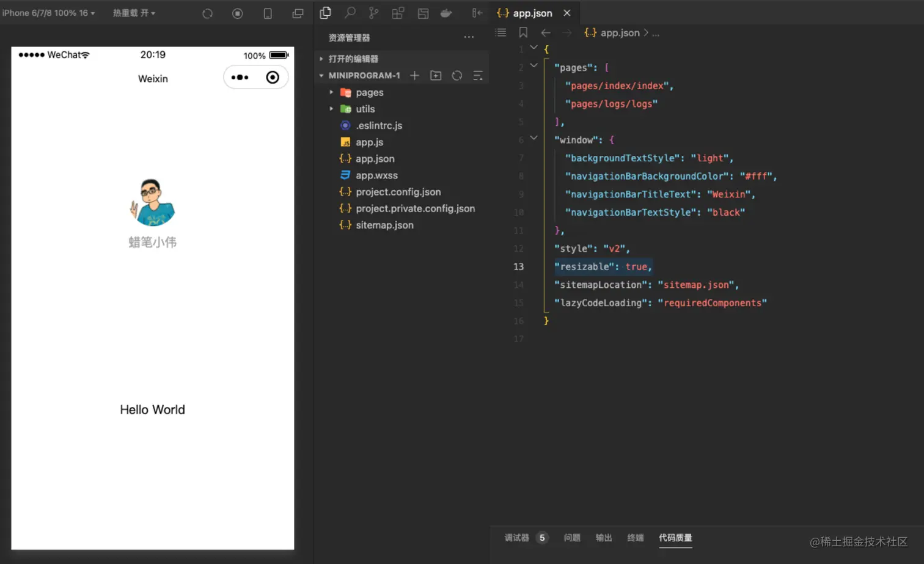Image resolution: width=924 pixels, height=564 pixels.
Task: Click the simulator capsule menu dots
Action: point(240,78)
